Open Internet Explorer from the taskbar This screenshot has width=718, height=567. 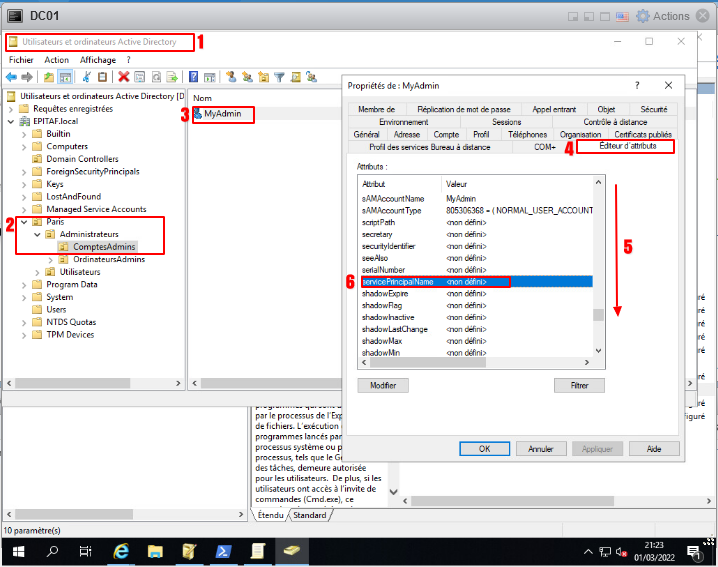pyautogui.click(x=121, y=551)
